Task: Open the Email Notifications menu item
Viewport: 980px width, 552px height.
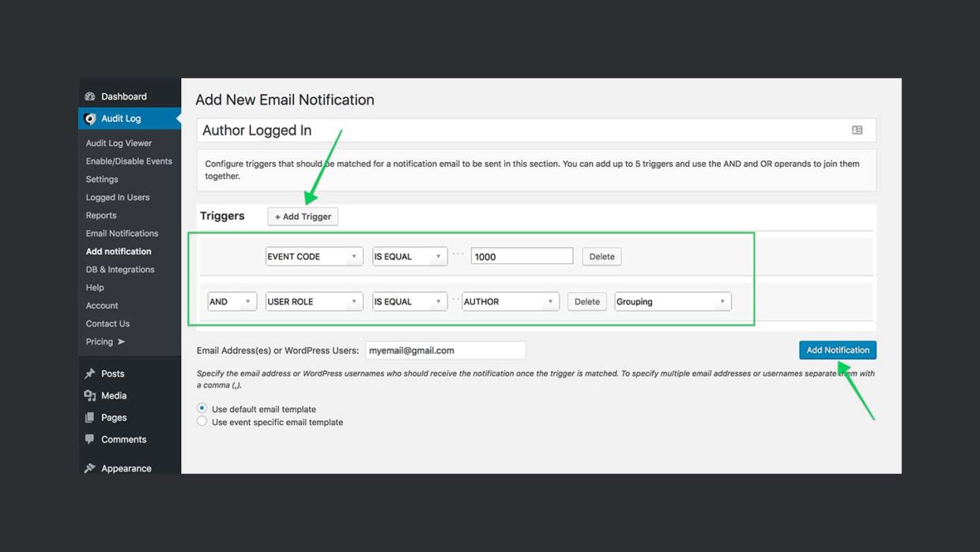Action: coord(122,233)
